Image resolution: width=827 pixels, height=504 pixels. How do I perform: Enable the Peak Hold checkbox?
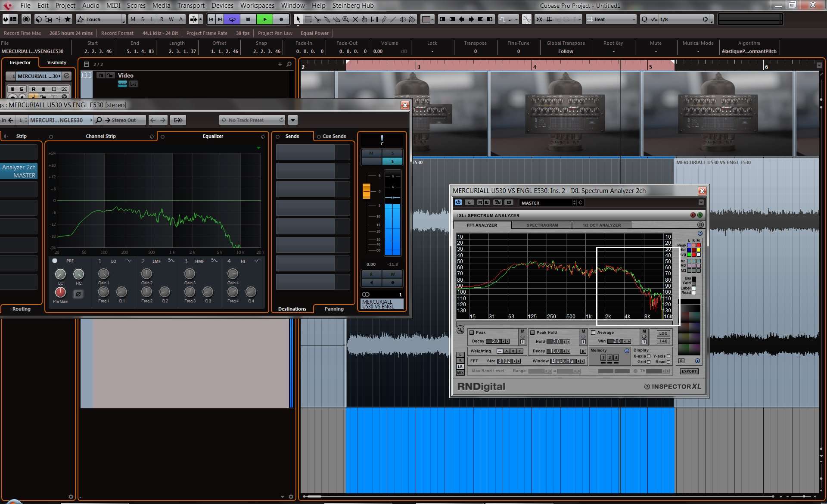[x=532, y=333]
